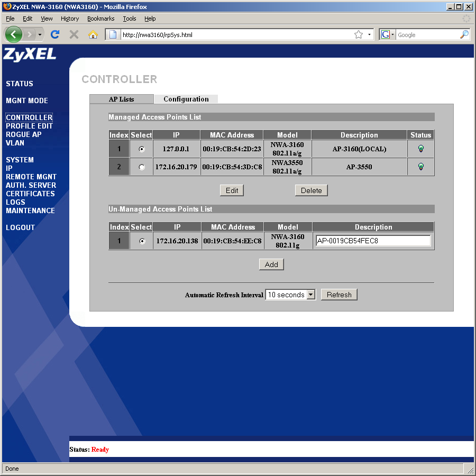
Task: Open the ROGUE AP sidebar link
Action: (24, 134)
